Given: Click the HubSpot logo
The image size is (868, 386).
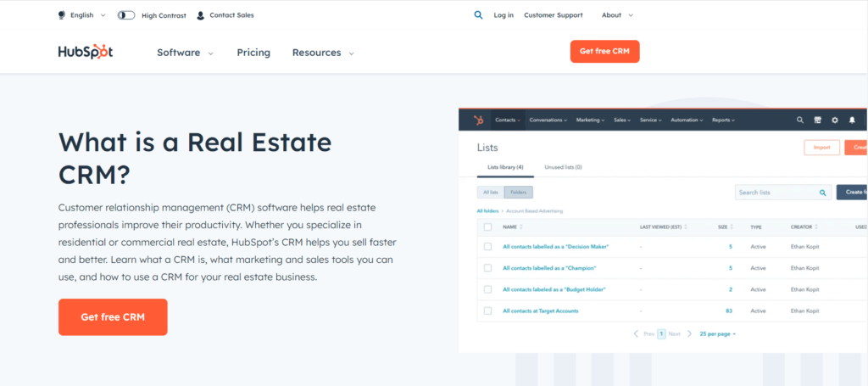Looking at the screenshot, I should (86, 52).
